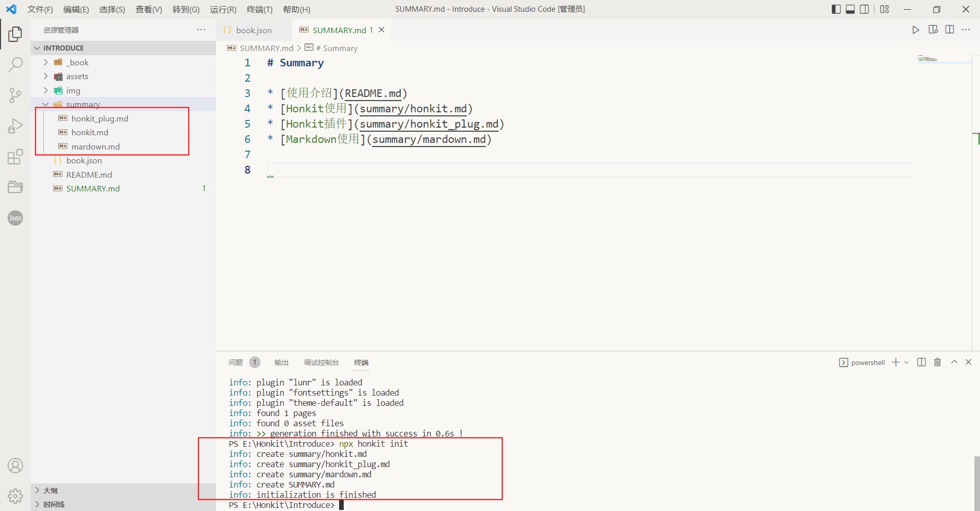Follow the summary/honkit.md link in editor
Image resolution: width=980 pixels, height=511 pixels.
pos(413,109)
